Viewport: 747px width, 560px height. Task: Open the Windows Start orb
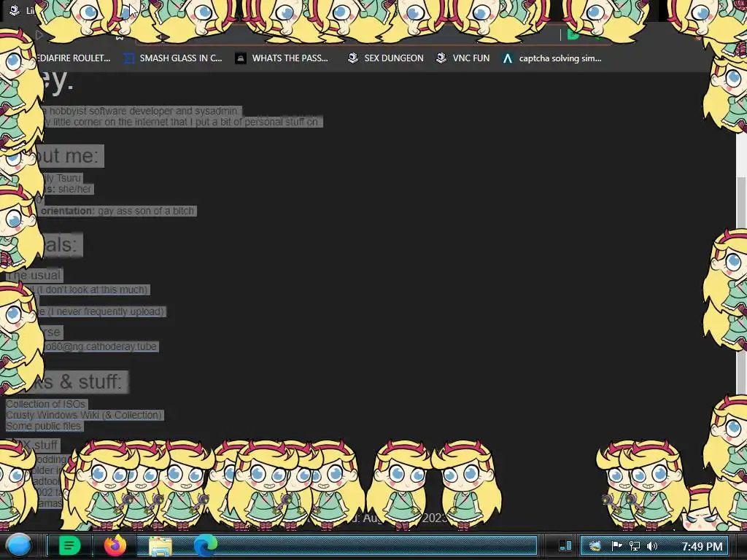(x=19, y=545)
